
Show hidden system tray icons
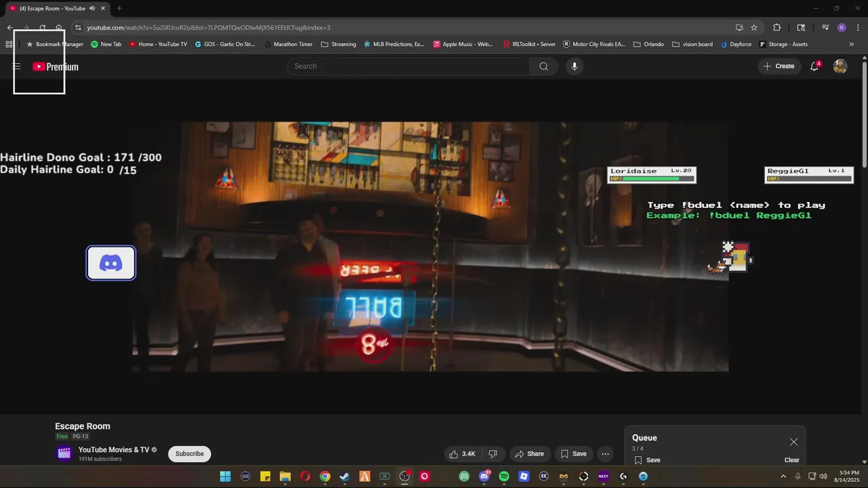783,476
